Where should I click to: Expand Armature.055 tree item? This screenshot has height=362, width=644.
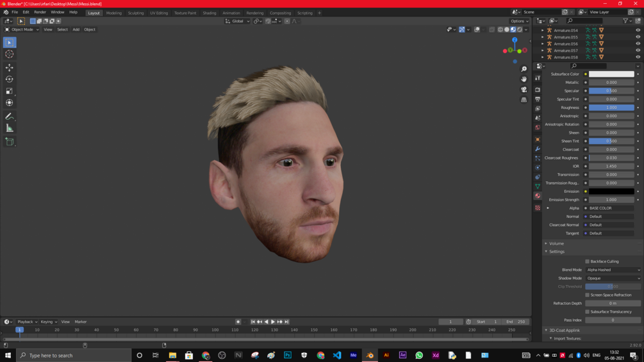pyautogui.click(x=543, y=37)
